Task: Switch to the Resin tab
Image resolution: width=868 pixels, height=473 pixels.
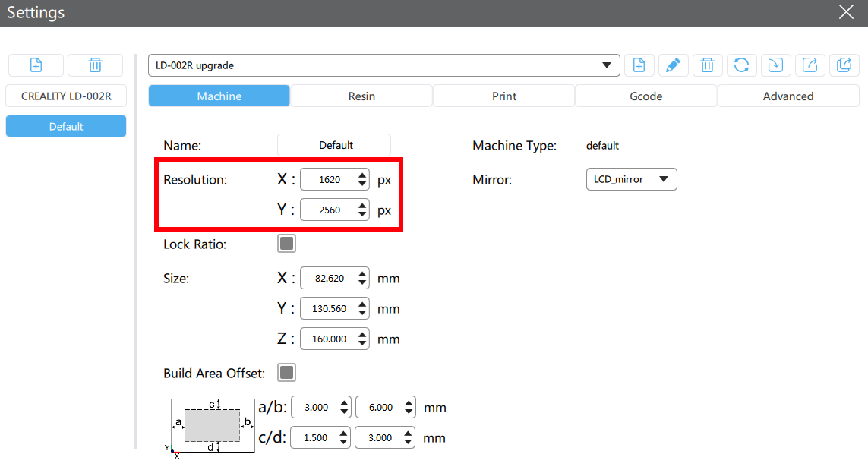Action: [361, 96]
